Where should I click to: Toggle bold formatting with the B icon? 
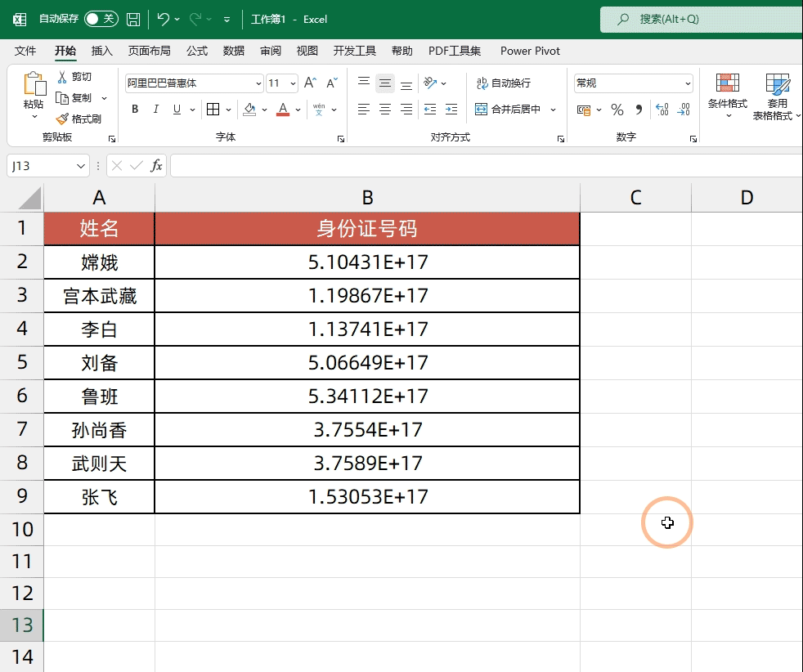[x=134, y=109]
